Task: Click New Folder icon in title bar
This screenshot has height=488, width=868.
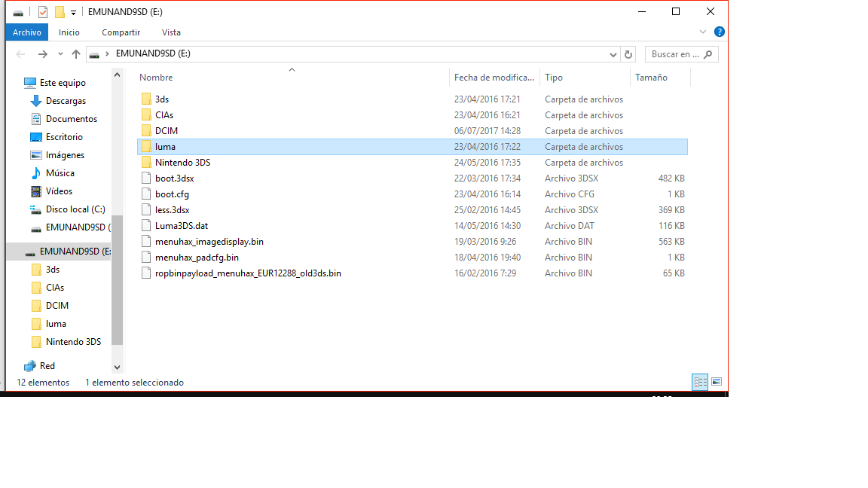Action: point(60,12)
